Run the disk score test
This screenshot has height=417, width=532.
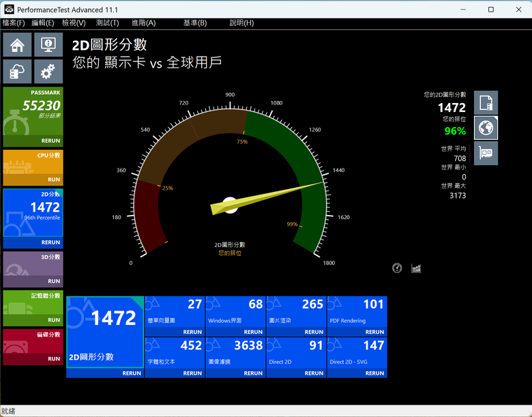[33, 359]
